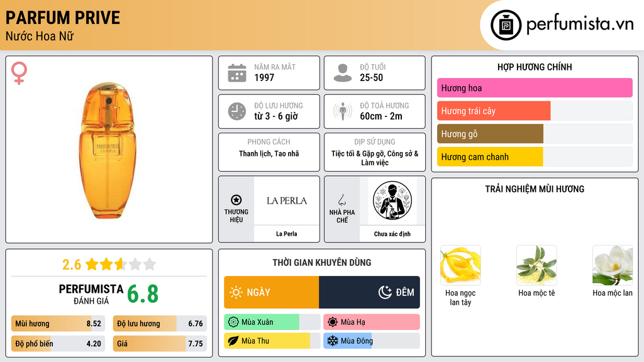
Task: Click the first gold rating star
Action: coord(92,264)
